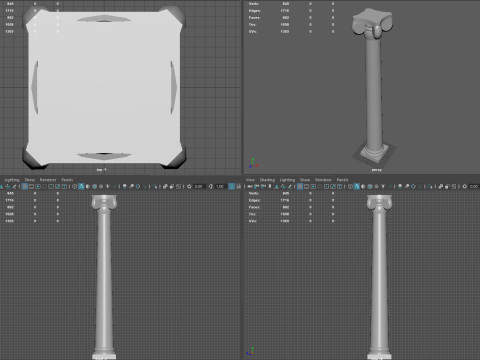Click ambient occlusion icon in bottom-left viewport toolbar
Image resolution: width=480 pixels, height=360 pixels.
(124, 187)
